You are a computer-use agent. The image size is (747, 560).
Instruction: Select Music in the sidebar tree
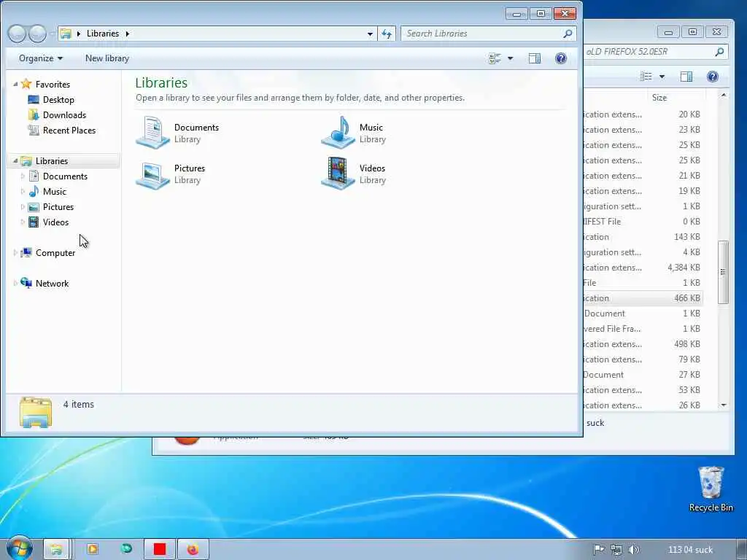pyautogui.click(x=47, y=192)
